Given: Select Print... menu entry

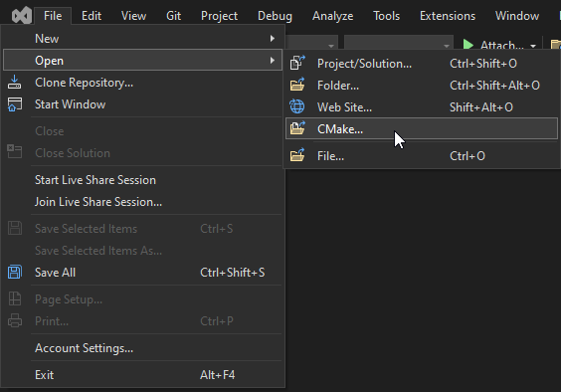Looking at the screenshot, I should pos(142,320).
